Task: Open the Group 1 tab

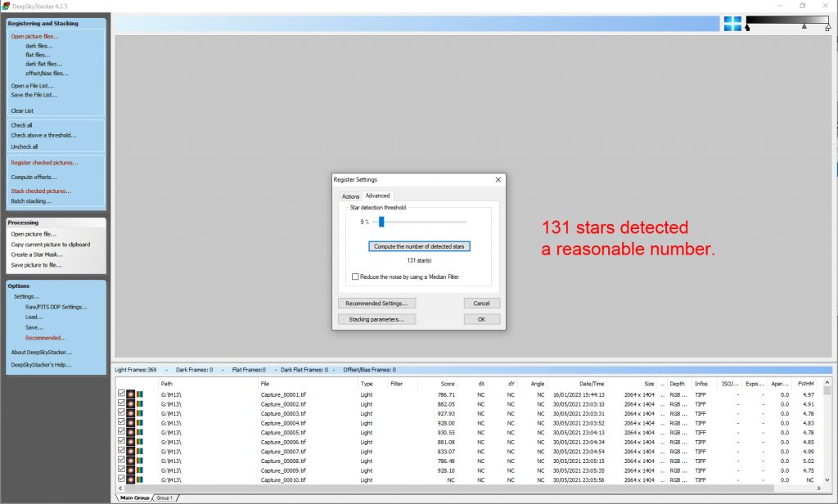Action: pyautogui.click(x=164, y=497)
